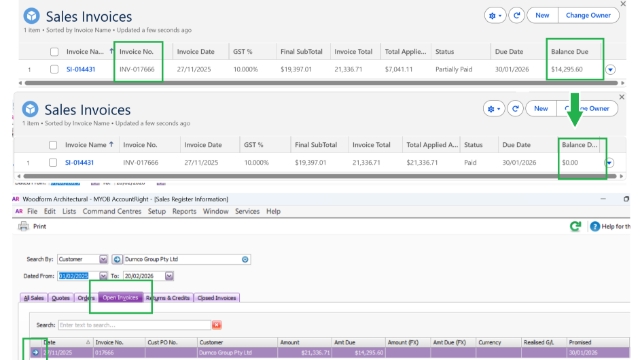Image resolution: width=640 pixels, height=360 pixels.
Task: Click New in the Paid invoice panel
Action: (x=541, y=109)
